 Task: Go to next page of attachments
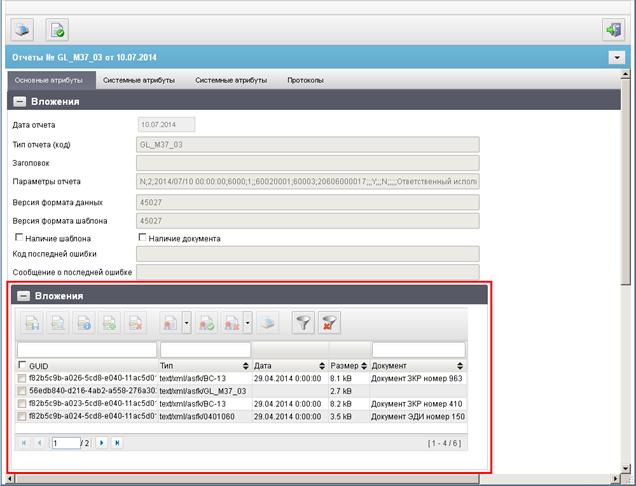(101, 443)
